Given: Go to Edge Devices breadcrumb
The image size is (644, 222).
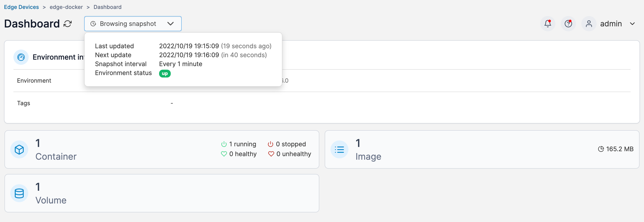Looking at the screenshot, I should 21,7.
